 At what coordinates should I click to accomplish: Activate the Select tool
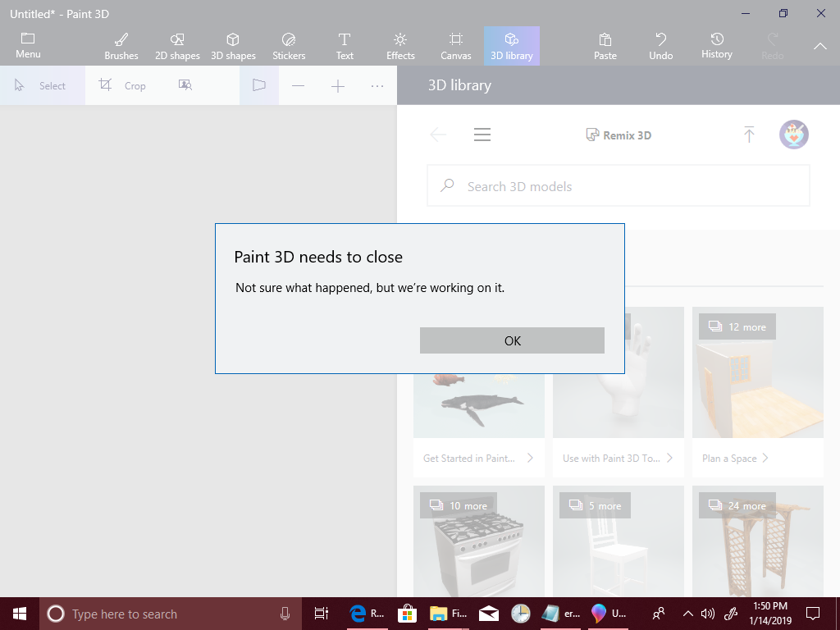(43, 85)
